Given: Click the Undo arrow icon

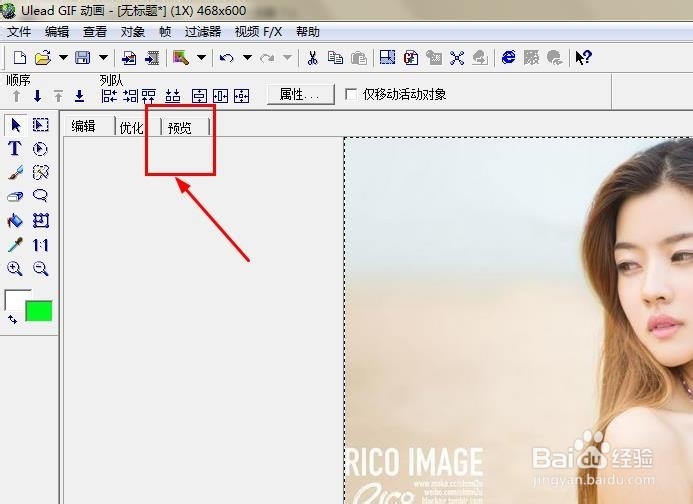Looking at the screenshot, I should pyautogui.click(x=226, y=58).
